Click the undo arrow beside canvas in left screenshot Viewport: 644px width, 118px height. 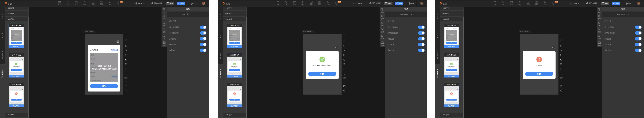coord(126,34)
